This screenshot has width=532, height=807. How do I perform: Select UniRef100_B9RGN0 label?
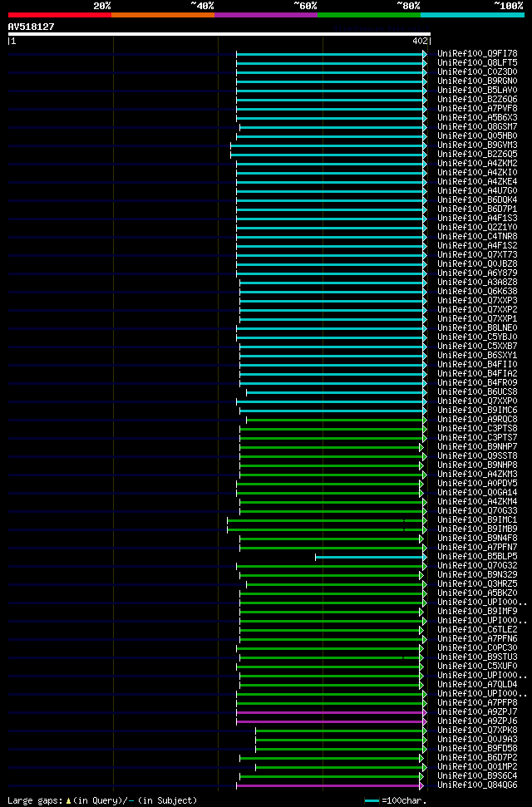click(x=477, y=81)
